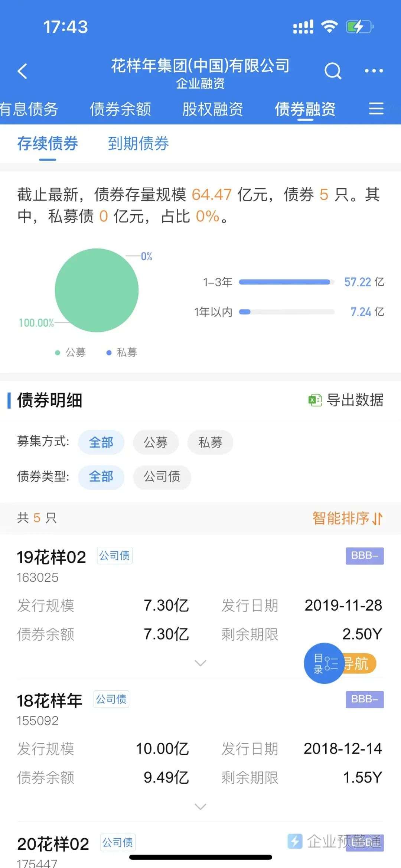Viewport: 401px width, 868px height.
Task: Open the 到期债券 sub-tab
Action: tap(138, 143)
